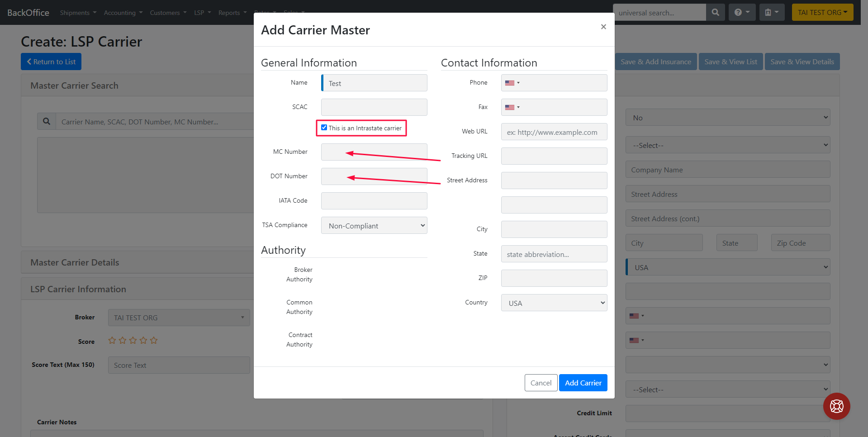
Task: Click the MC Number input field
Action: [x=374, y=152]
